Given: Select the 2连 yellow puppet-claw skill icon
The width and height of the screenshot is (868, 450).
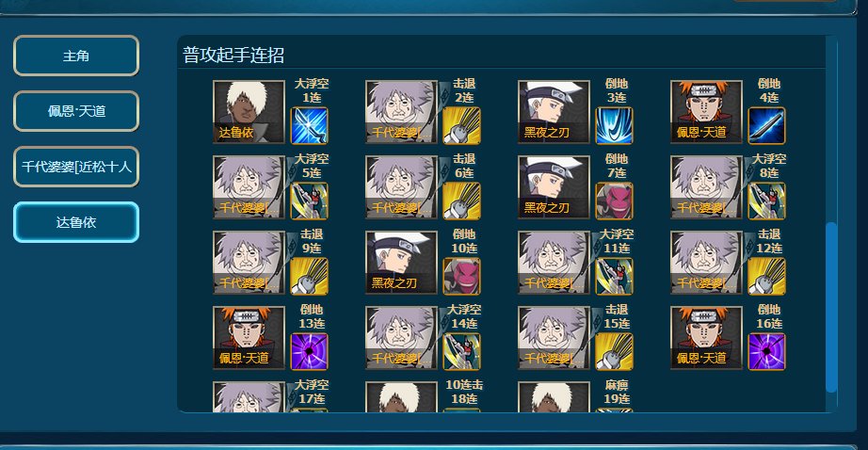Looking at the screenshot, I should (461, 125).
